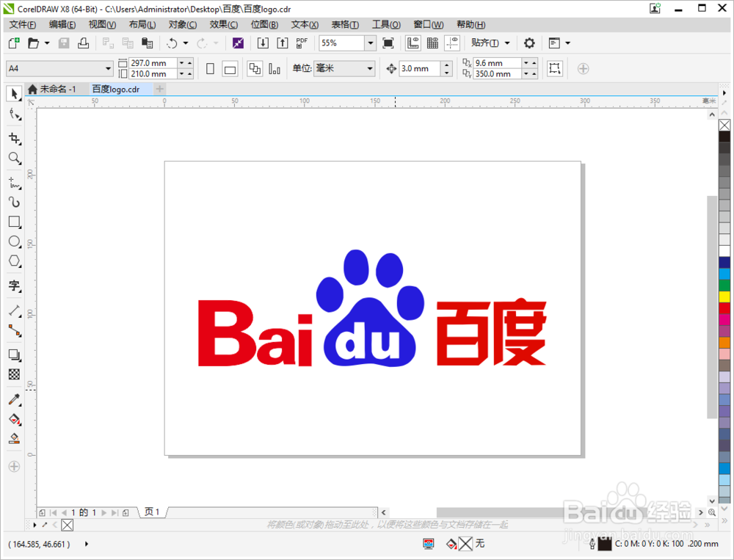The image size is (734, 560).
Task: Enable full-screen preview mode
Action: [x=388, y=43]
